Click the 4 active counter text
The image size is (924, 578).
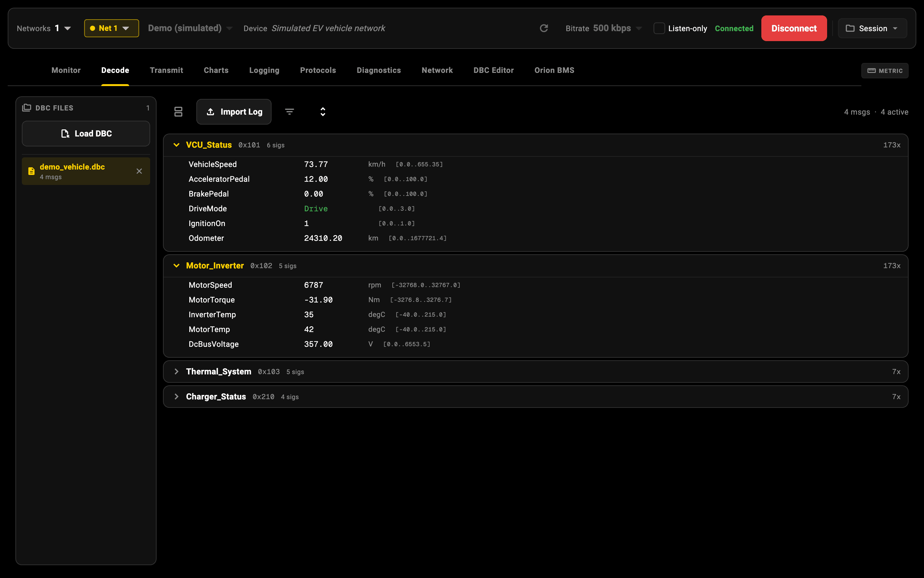pyautogui.click(x=894, y=112)
